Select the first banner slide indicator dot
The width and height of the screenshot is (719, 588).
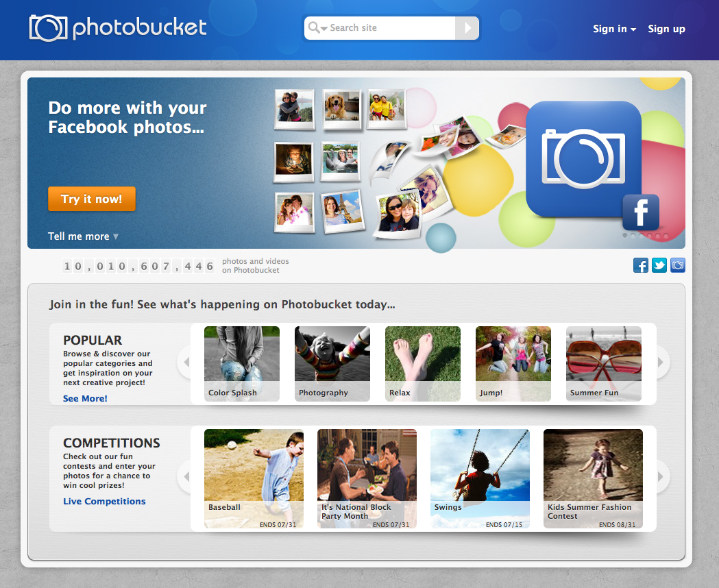[624, 236]
